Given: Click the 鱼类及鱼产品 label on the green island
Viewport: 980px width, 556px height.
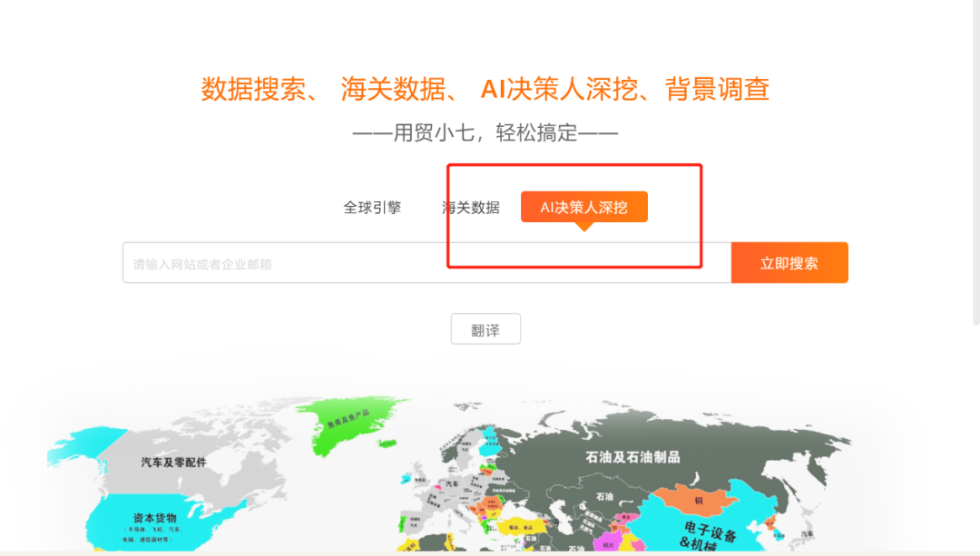Looking at the screenshot, I should 348,418.
